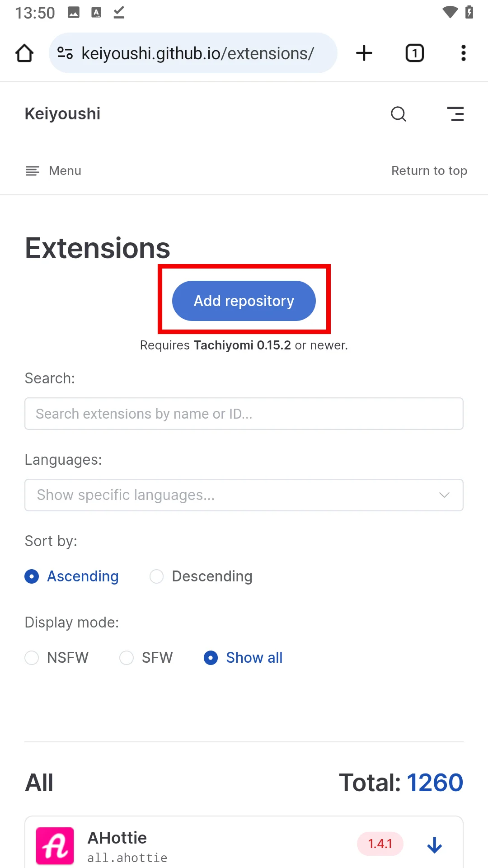
Task: Tap the site info icon in address bar
Action: click(x=65, y=53)
